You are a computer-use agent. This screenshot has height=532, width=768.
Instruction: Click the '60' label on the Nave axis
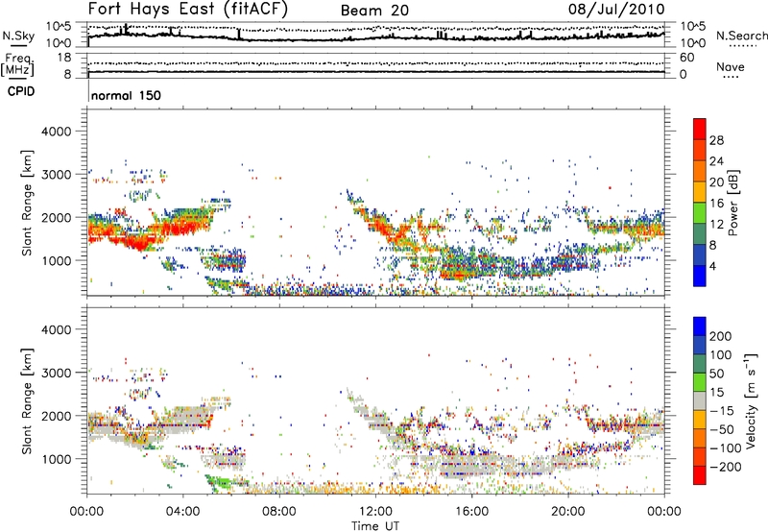[x=686, y=58]
